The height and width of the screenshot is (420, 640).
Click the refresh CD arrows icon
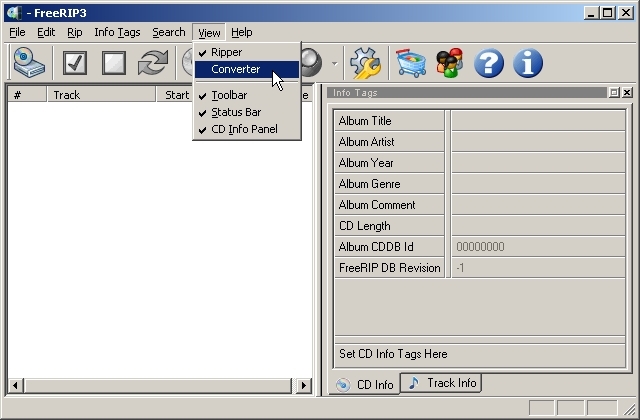(153, 63)
